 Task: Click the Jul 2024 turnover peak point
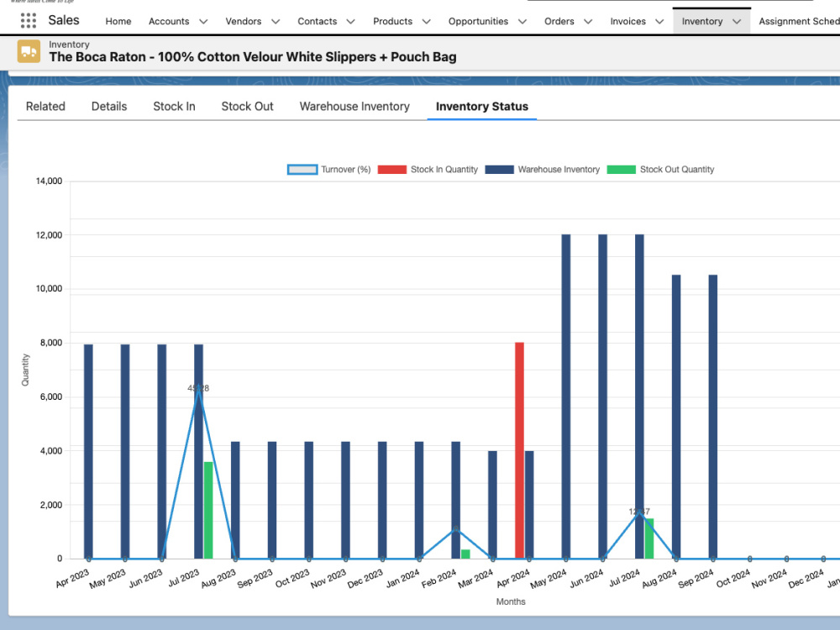coord(639,512)
